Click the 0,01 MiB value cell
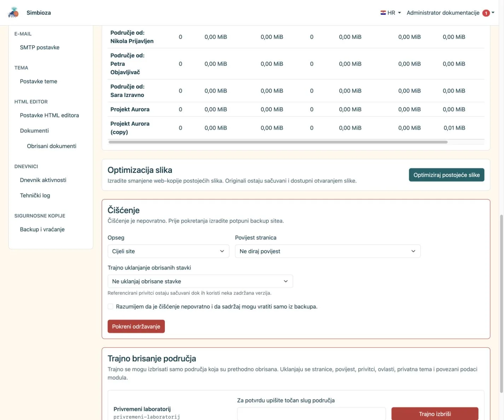This screenshot has height=420, width=504. [x=454, y=128]
